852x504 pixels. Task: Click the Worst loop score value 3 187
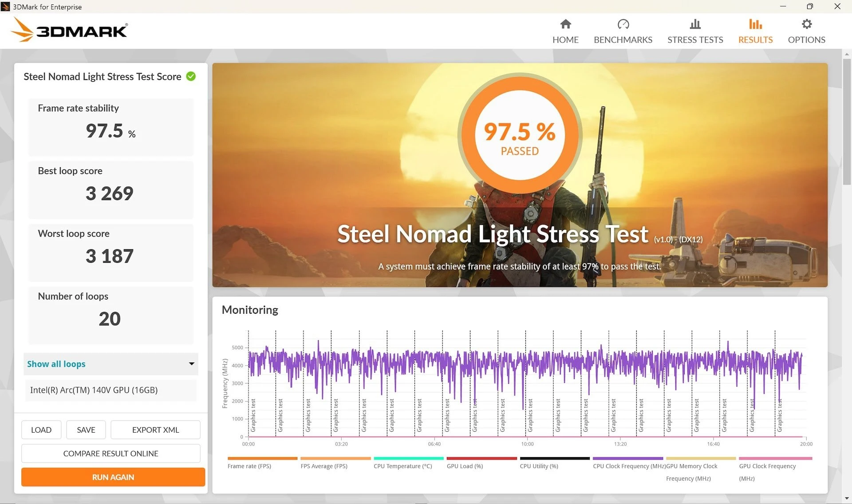coord(110,256)
